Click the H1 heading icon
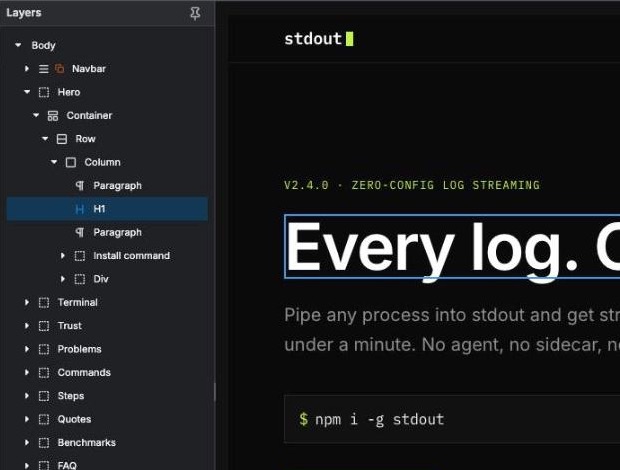Viewport: 620px width, 470px height. [x=79, y=209]
